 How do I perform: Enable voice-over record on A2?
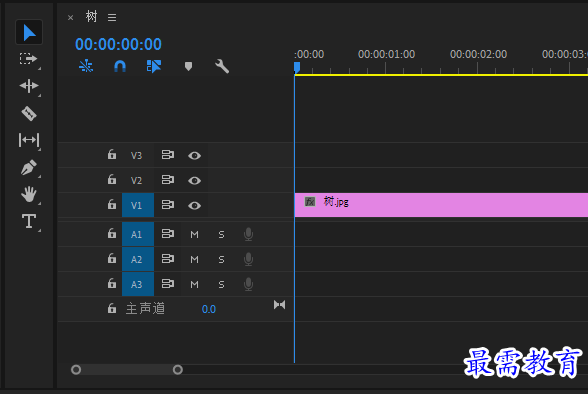coord(248,259)
